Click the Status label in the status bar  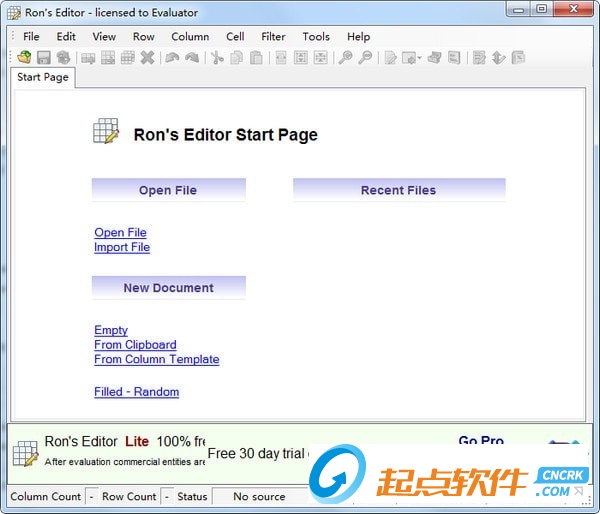[x=192, y=496]
